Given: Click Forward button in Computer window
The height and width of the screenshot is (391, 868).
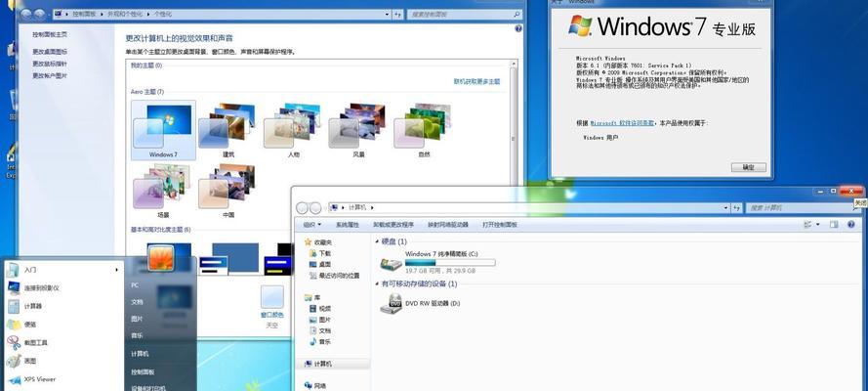Looking at the screenshot, I should coord(315,207).
